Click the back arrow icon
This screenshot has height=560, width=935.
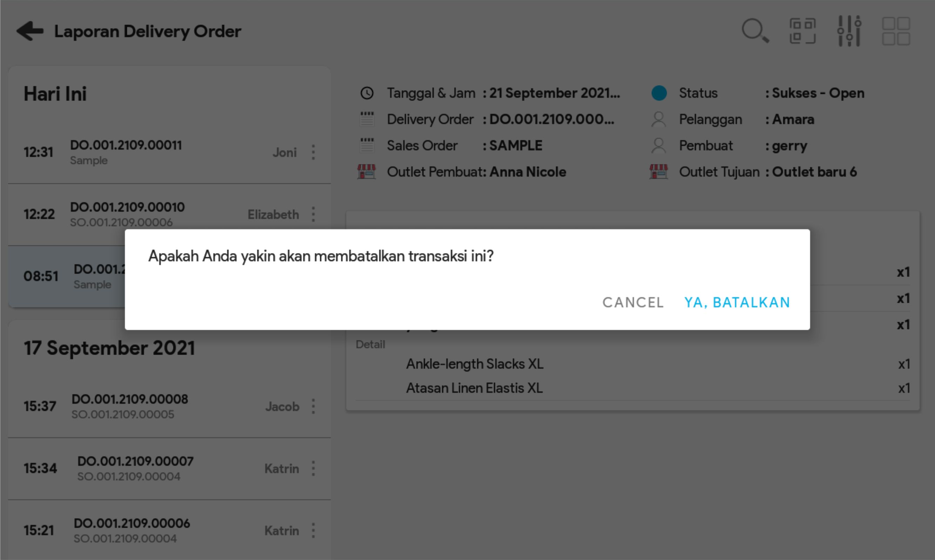click(x=30, y=31)
